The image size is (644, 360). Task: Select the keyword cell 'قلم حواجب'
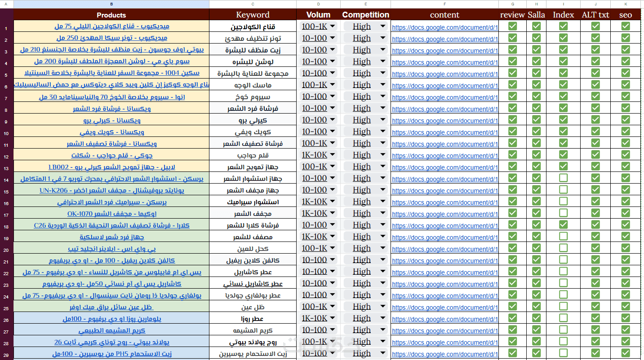pyautogui.click(x=253, y=155)
